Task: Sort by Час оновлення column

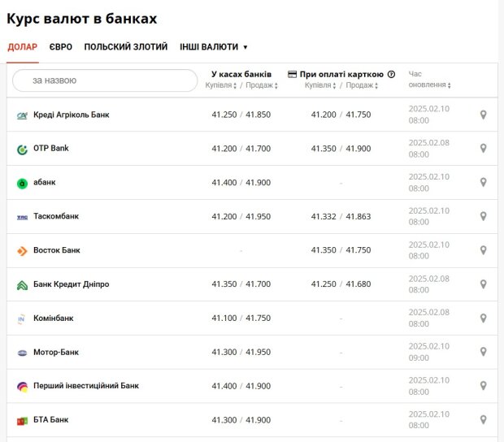Action: (x=429, y=80)
